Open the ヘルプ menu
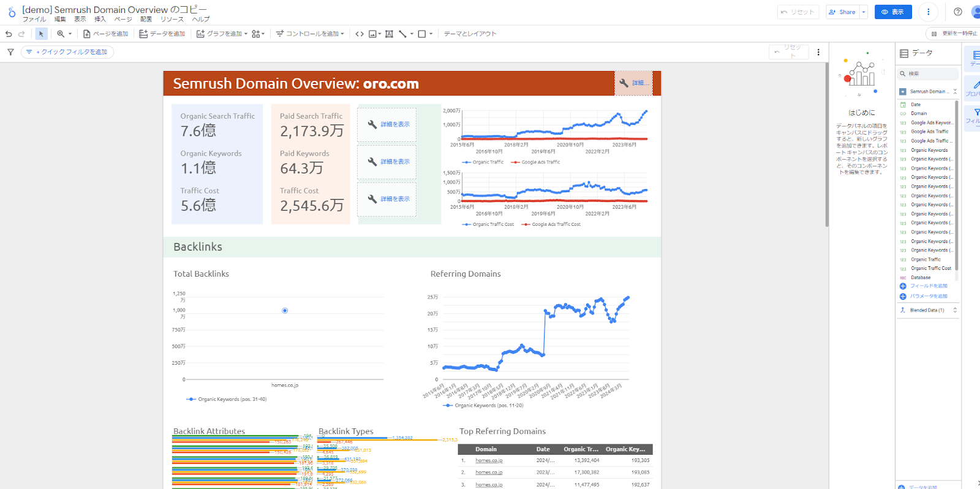Viewport: 980px width, 489px height. tap(201, 19)
